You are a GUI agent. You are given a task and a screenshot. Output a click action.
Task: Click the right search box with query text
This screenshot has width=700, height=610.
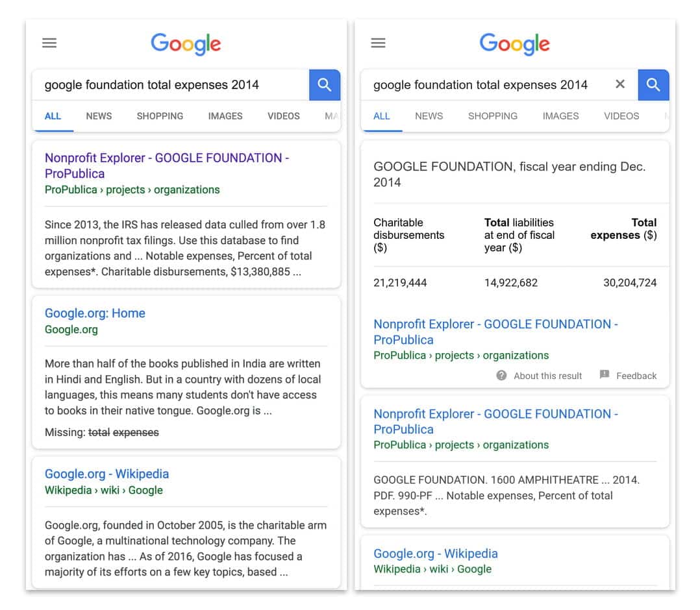(481, 85)
